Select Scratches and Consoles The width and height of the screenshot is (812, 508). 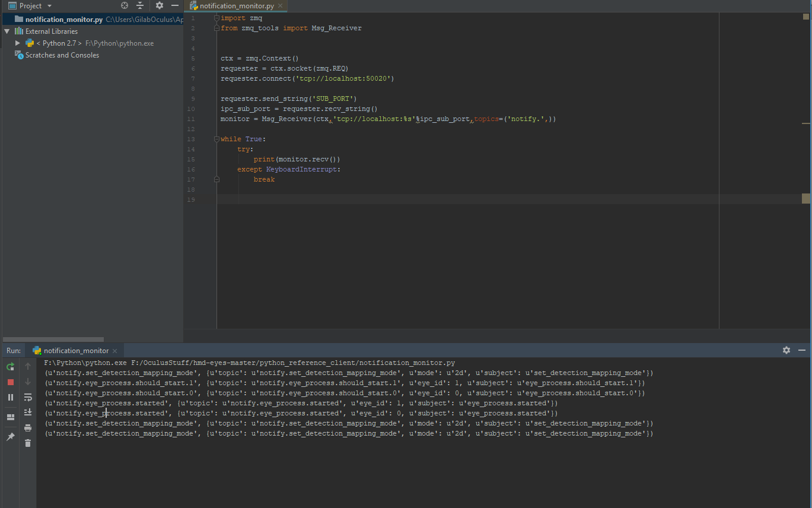[x=62, y=55]
